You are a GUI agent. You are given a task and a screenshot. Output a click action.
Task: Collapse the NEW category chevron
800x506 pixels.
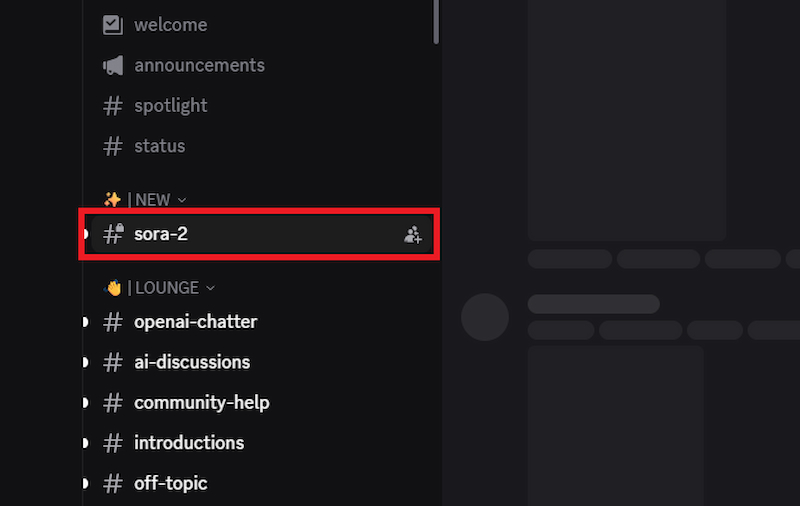[x=182, y=200]
